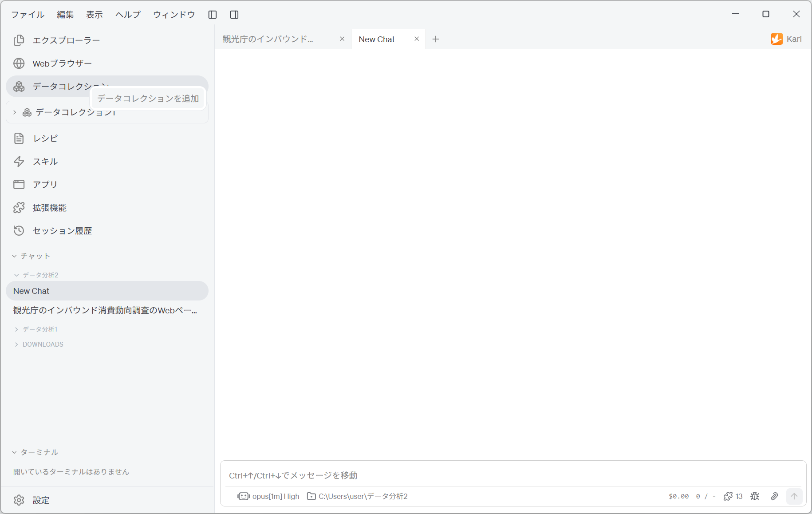812x514 pixels.
Task: Open セッション履歴 history icon
Action: (x=19, y=231)
